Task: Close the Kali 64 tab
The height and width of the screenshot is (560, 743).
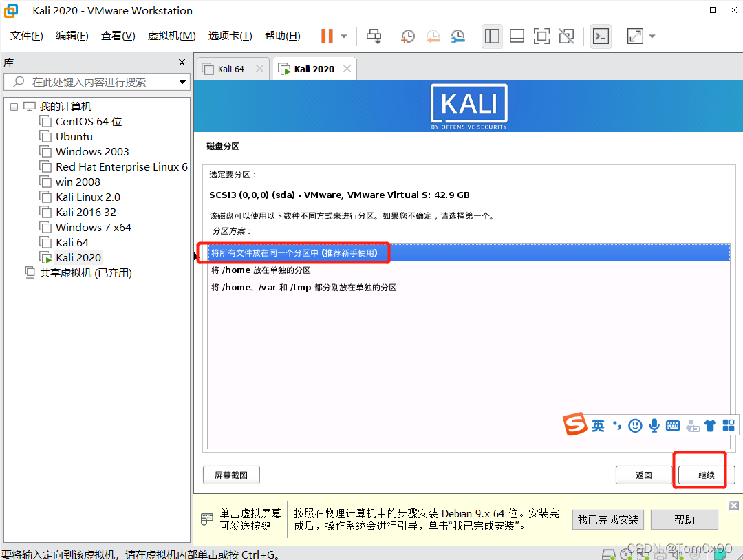Action: 259,69
